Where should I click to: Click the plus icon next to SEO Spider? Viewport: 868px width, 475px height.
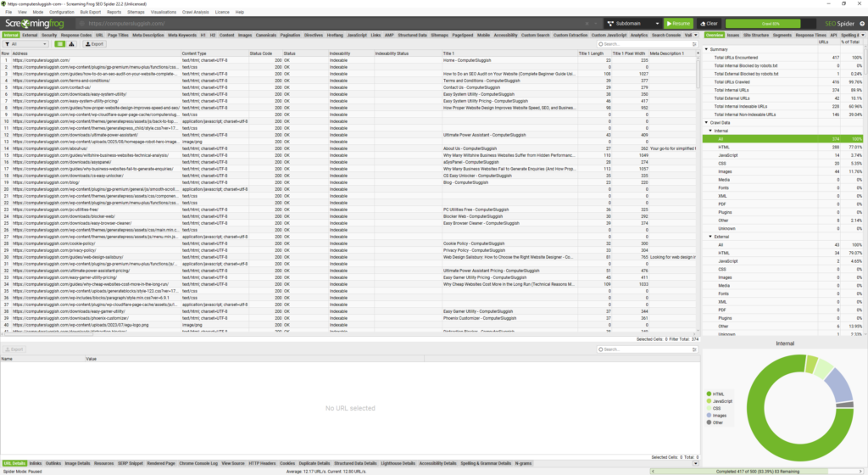tap(862, 23)
